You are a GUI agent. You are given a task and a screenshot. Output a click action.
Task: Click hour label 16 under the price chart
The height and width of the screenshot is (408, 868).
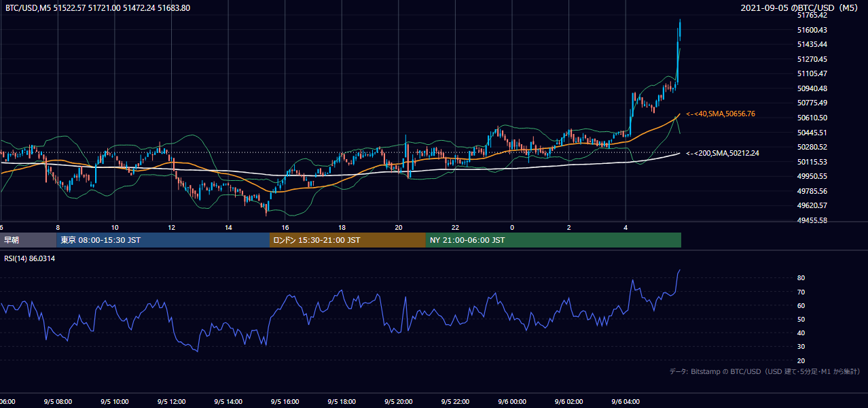pos(285,227)
